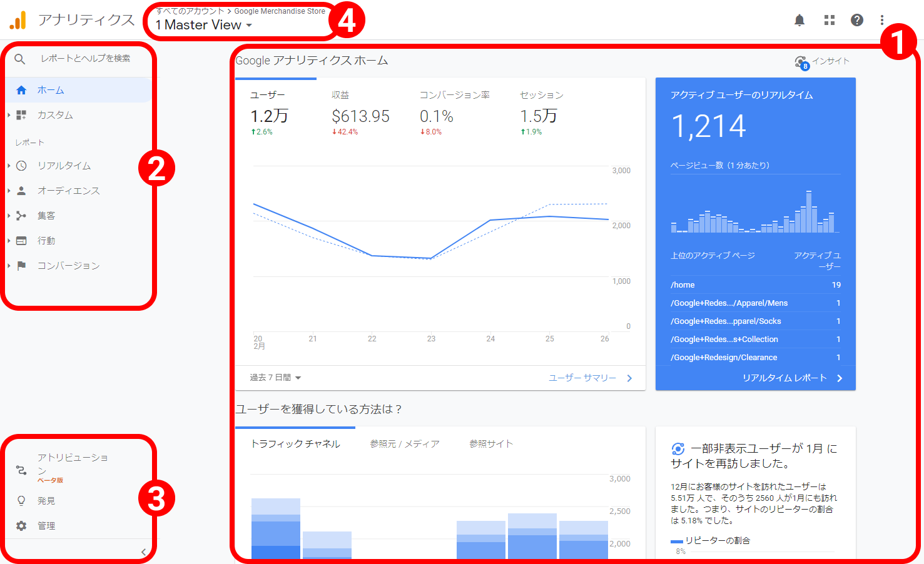This screenshot has height=564, width=924.
Task: Click the insight card swirl icon
Action: pos(678,449)
